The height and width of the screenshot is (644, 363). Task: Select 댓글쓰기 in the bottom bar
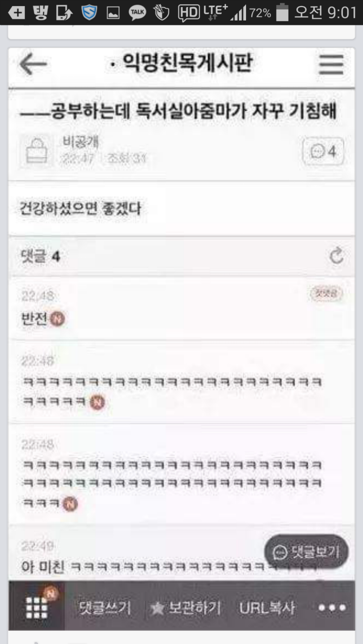tap(105, 608)
